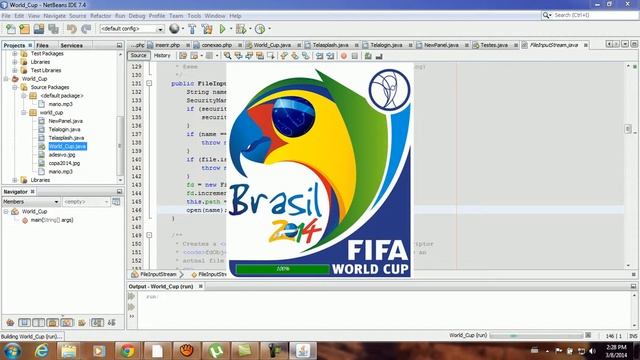
Task: Close the Output World_Cup (run) tab
Action: pos(200,287)
